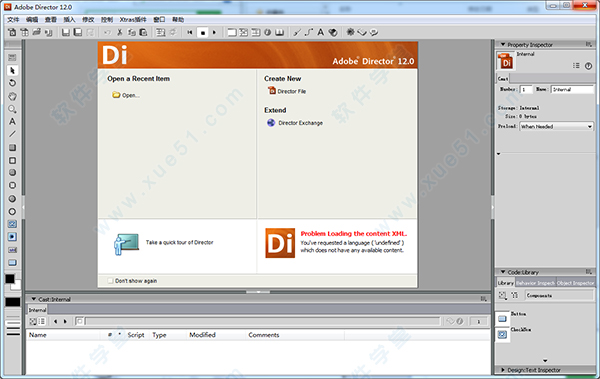Image resolution: width=600 pixels, height=379 pixels.
Task: Select the hollow Ellipse tool
Action: click(12, 211)
